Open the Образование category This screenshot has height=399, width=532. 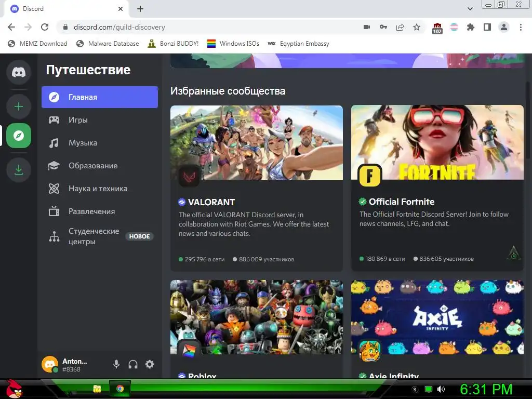100,166
